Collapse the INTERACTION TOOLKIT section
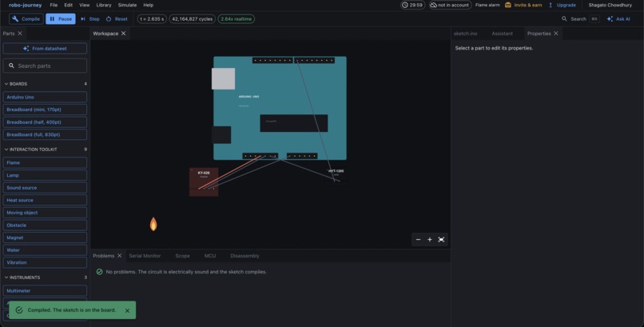The image size is (644, 327). pos(45,150)
